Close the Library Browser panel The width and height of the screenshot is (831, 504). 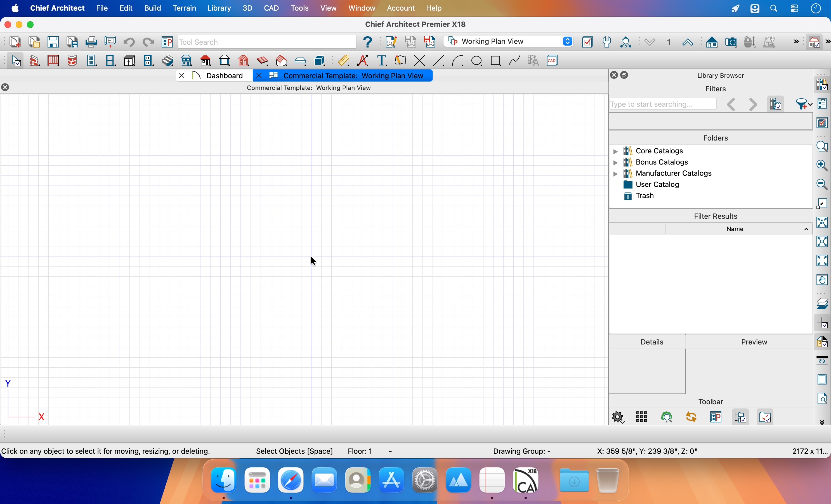[x=614, y=75]
